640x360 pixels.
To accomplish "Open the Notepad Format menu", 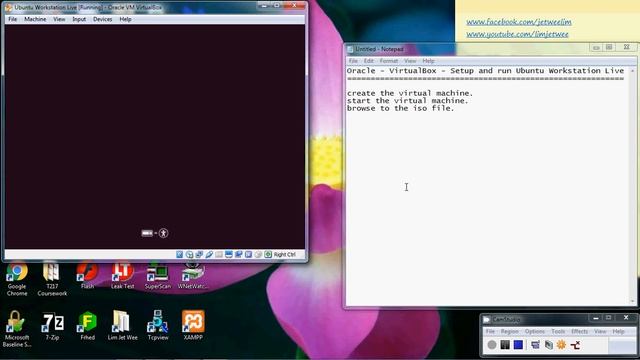I will coord(389,61).
